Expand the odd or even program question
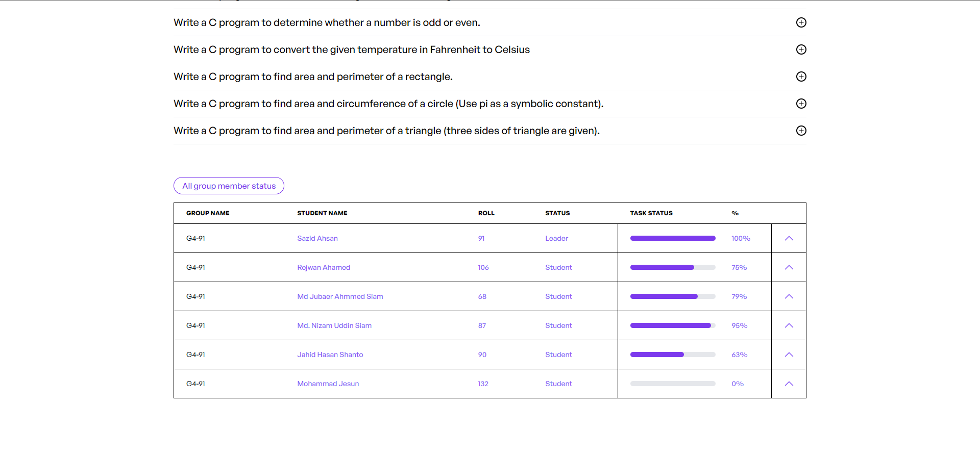Viewport: 980px width, 455px height. [801, 22]
